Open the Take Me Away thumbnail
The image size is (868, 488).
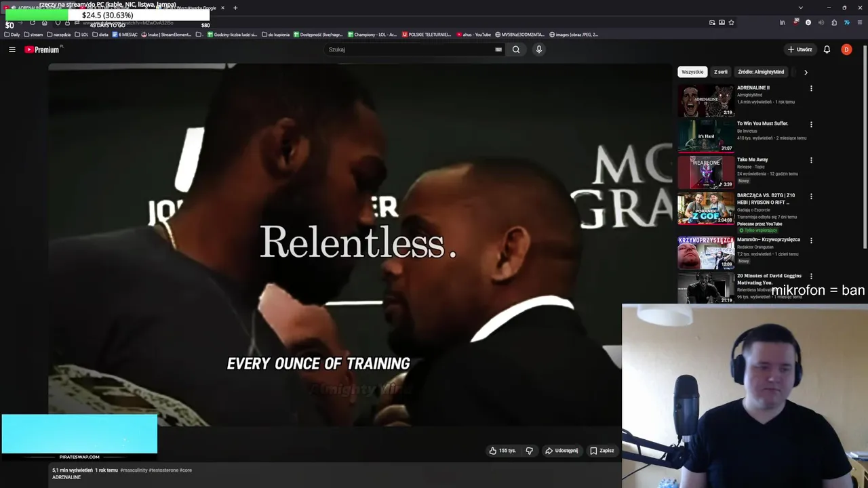pos(706,172)
